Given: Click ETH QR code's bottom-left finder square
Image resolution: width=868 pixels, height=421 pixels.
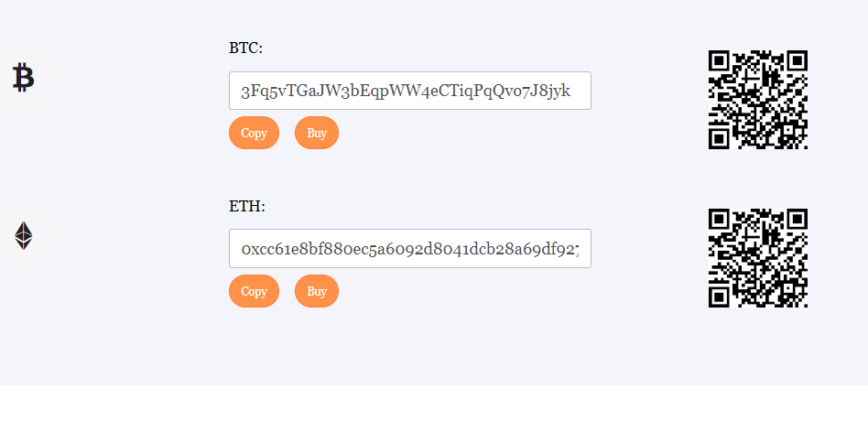Looking at the screenshot, I should [719, 297].
